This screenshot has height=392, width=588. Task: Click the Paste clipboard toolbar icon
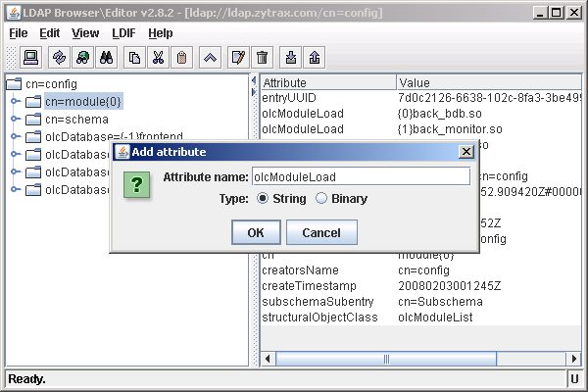[182, 58]
